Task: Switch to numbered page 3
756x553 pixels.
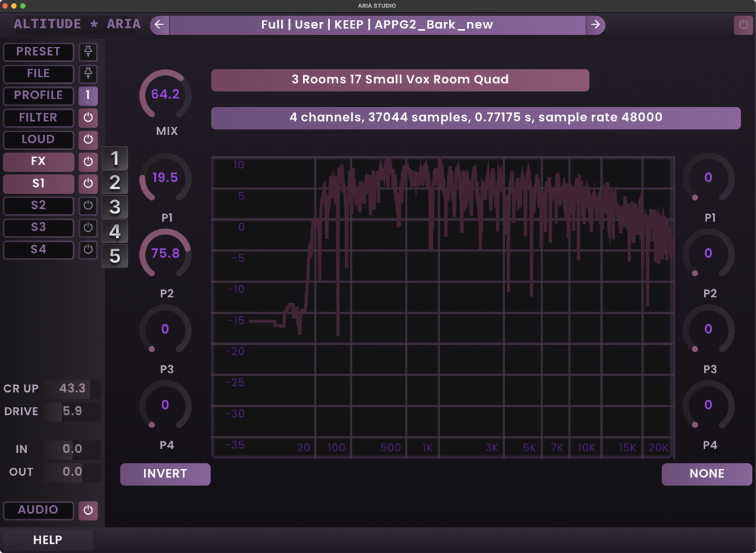Action: [x=115, y=207]
